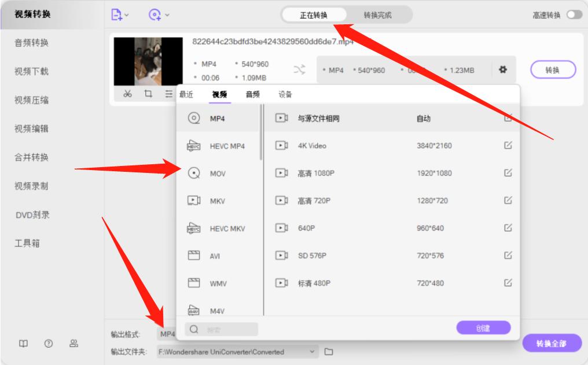Select the 音频 tab in format panel
Screen dimensions: 588x365
tap(253, 94)
